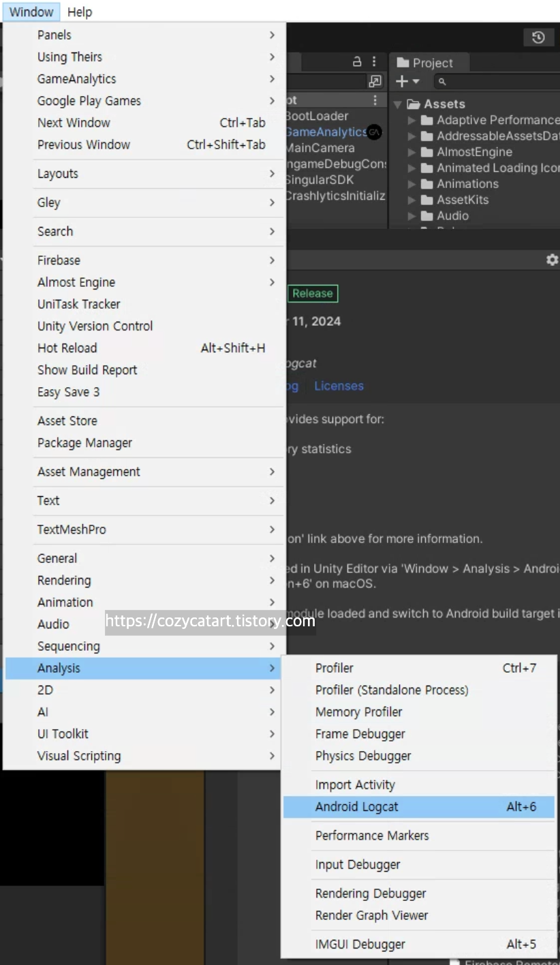Image resolution: width=560 pixels, height=965 pixels.
Task: Expand the AlmostEngine folder arrow
Action: 411,152
